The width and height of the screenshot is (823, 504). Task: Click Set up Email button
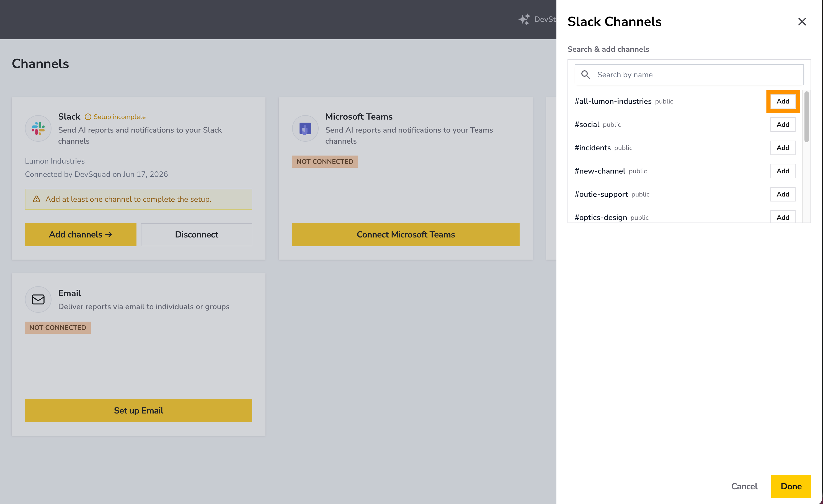point(138,410)
